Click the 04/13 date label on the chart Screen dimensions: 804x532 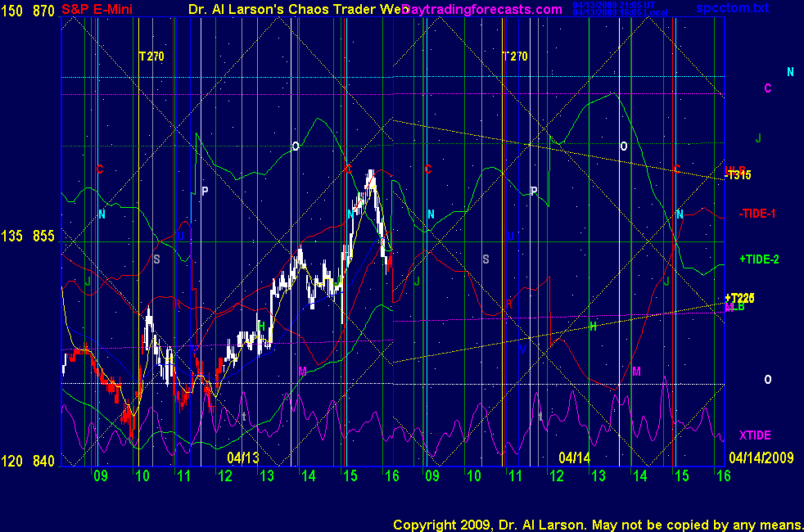click(x=243, y=458)
